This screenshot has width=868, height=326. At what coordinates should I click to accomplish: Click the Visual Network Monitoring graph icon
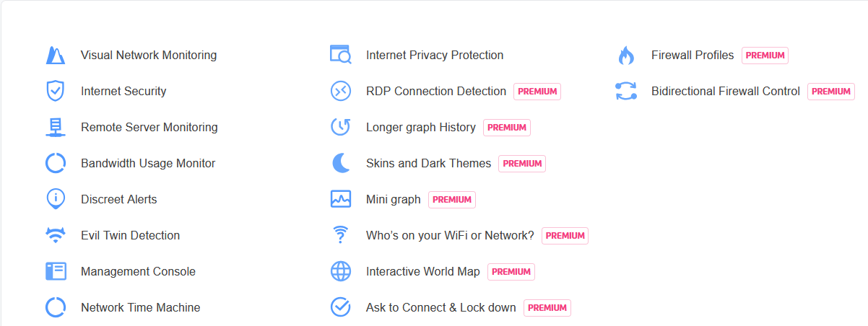tap(56, 56)
